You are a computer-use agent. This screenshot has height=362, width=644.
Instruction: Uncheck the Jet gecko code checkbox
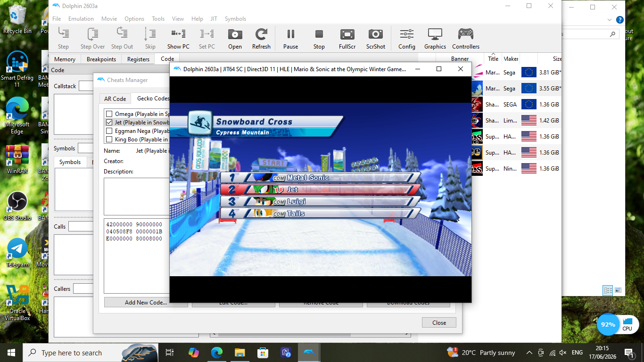click(109, 123)
